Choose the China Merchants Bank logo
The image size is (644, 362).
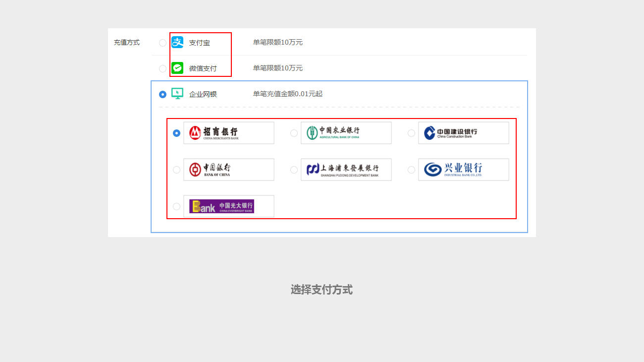tap(228, 133)
